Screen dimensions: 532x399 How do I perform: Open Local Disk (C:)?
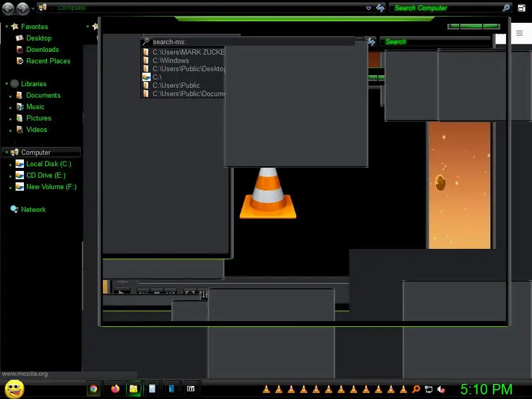tap(48, 164)
